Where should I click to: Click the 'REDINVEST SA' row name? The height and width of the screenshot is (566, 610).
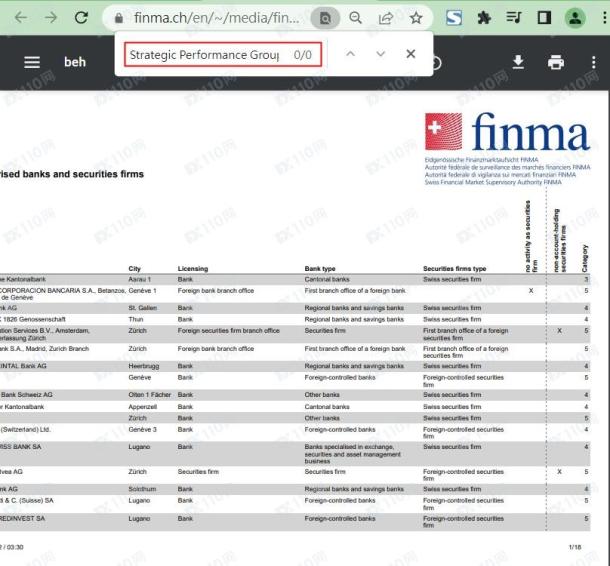click(23, 519)
